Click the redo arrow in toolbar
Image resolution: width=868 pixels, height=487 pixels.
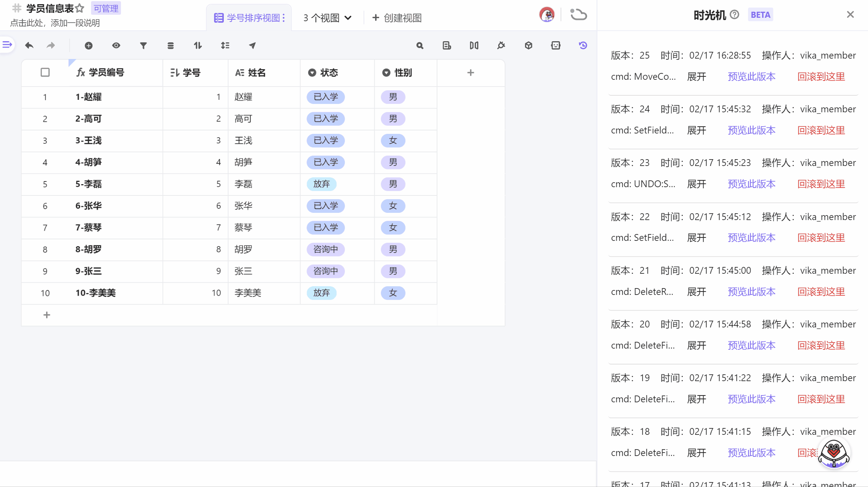51,45
